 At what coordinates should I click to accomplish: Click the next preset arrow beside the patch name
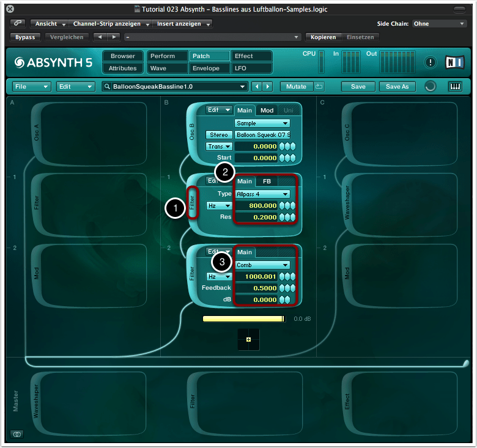click(x=268, y=87)
